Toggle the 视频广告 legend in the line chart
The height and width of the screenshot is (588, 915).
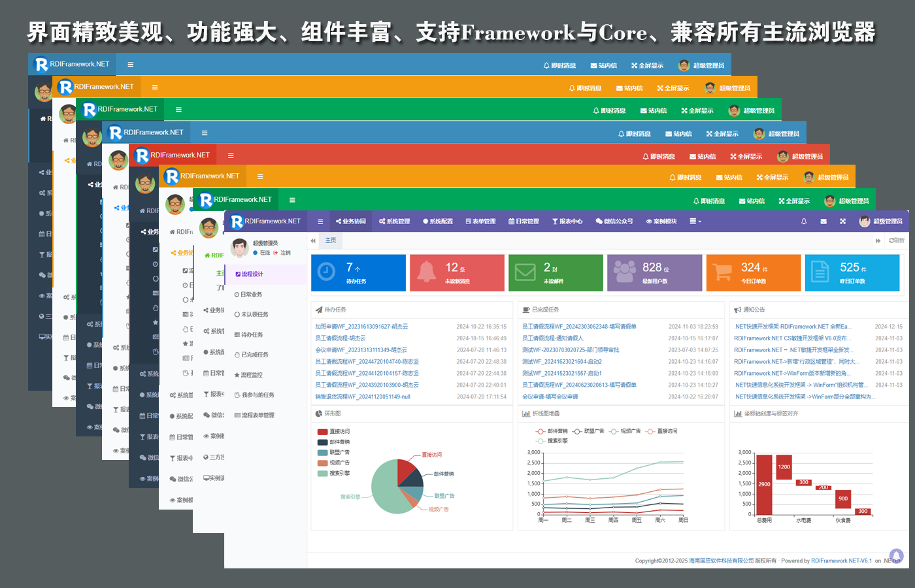pyautogui.click(x=625, y=431)
